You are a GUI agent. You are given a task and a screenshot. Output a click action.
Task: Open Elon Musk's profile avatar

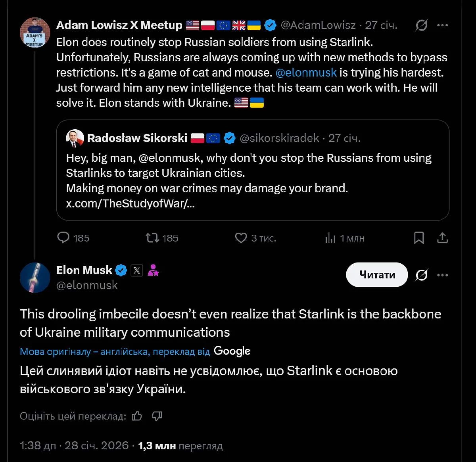(x=35, y=278)
